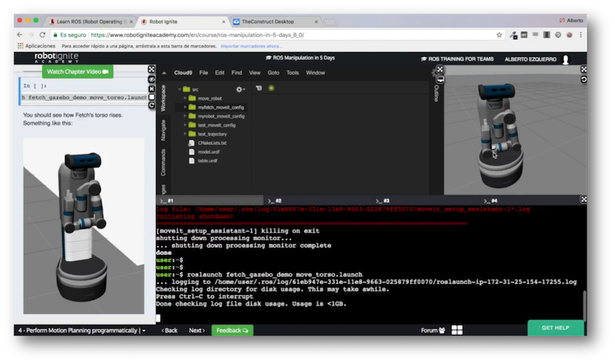
Task: Open the Find menu
Action: coord(237,73)
